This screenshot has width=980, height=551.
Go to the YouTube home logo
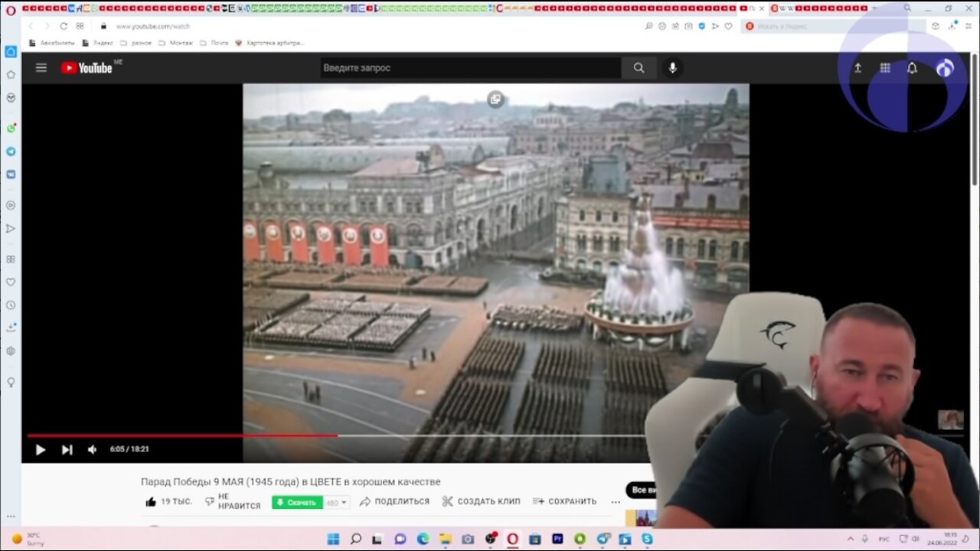pos(87,67)
